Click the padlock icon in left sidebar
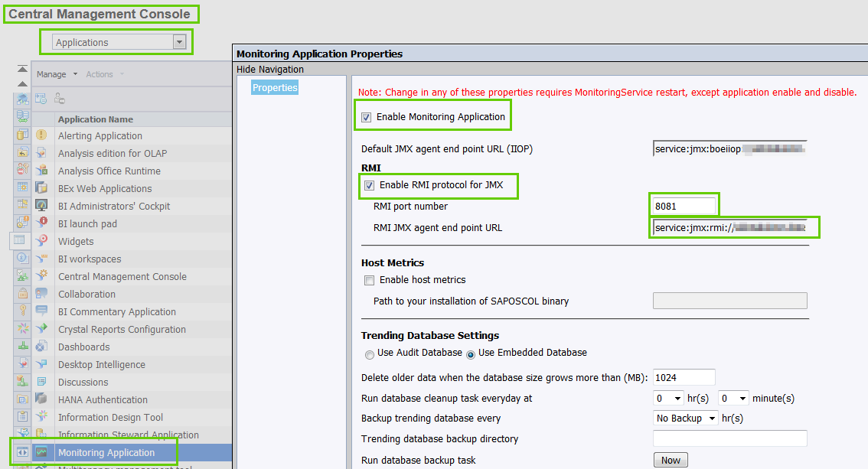The image size is (868, 469). coord(22,293)
